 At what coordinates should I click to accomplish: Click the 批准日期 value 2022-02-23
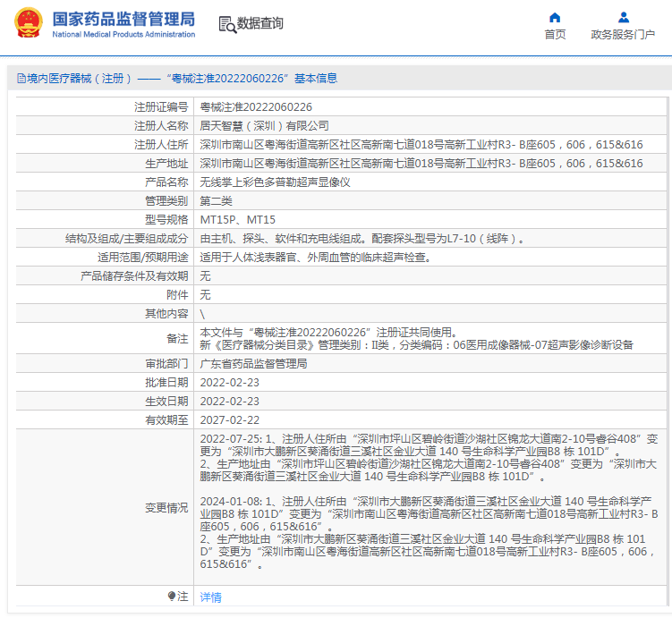click(x=230, y=383)
